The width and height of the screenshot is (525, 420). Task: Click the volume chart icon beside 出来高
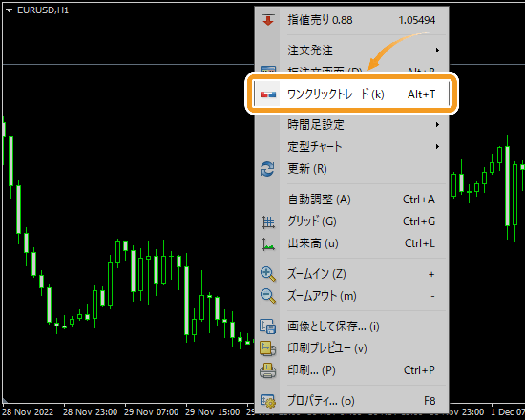(x=268, y=244)
